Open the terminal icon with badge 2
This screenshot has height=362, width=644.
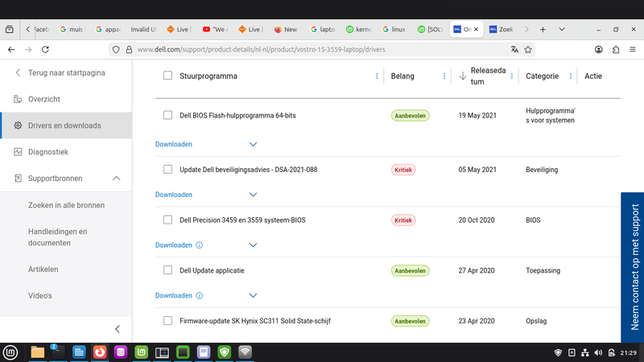tap(58, 352)
